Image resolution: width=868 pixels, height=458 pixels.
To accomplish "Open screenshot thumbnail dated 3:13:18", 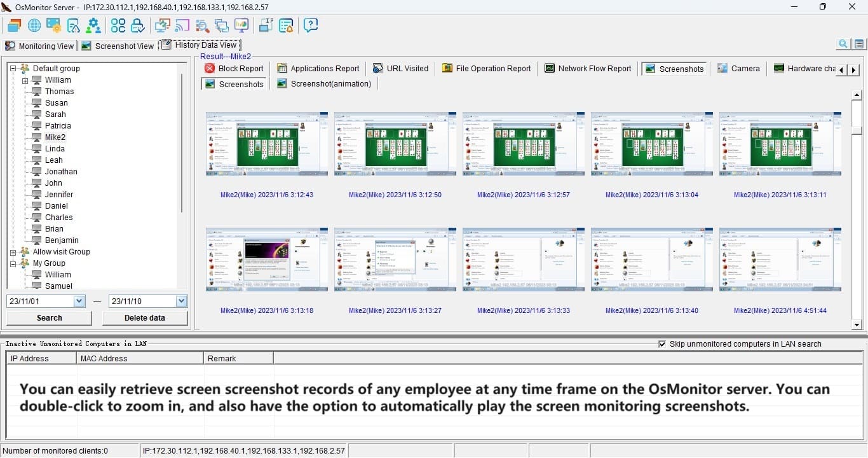I will click(267, 260).
